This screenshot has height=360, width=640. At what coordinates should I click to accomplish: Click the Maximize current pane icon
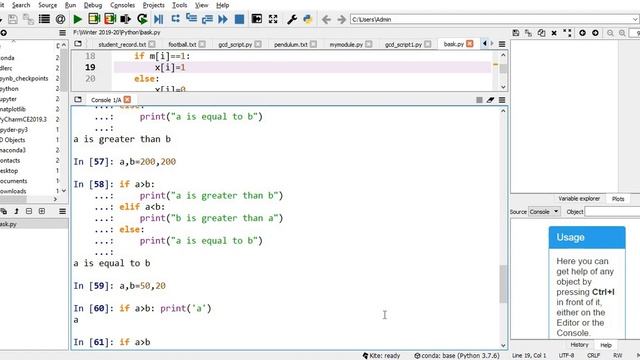pos(257,19)
